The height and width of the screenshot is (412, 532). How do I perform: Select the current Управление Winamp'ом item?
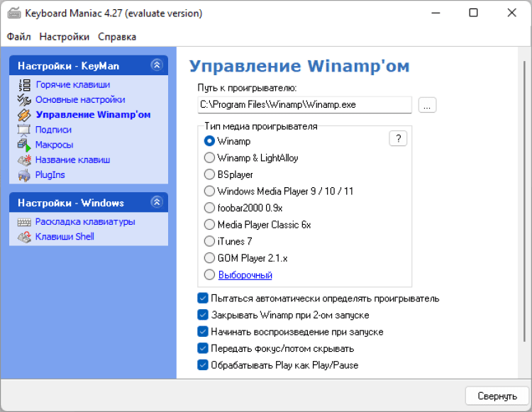93,115
